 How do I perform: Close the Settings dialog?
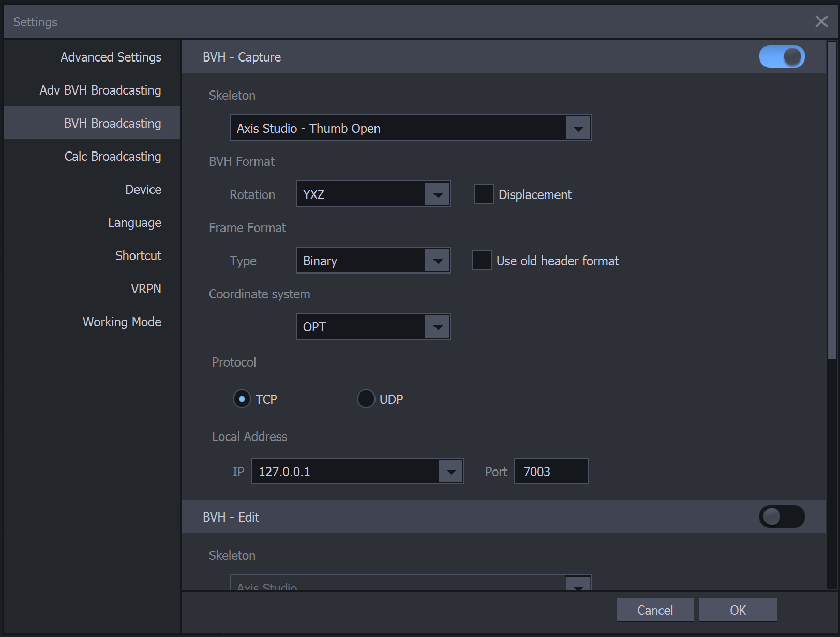point(821,22)
